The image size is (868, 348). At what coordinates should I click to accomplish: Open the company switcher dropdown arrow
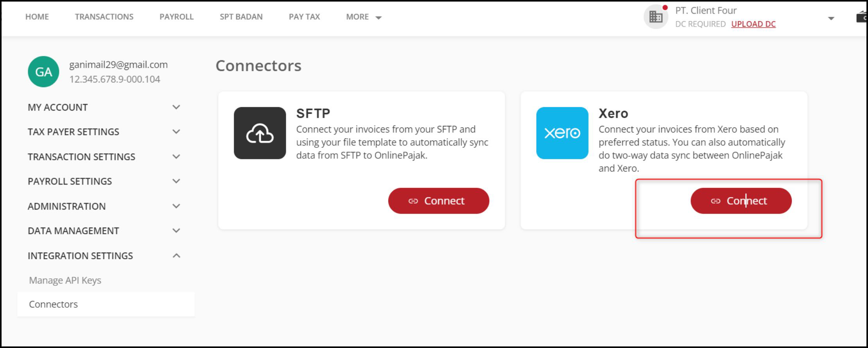(x=831, y=18)
